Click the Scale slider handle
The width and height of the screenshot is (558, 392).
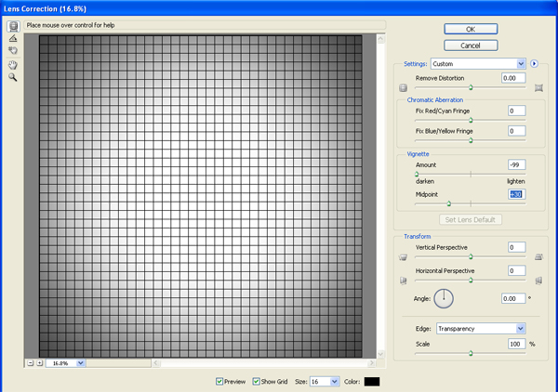click(x=471, y=353)
